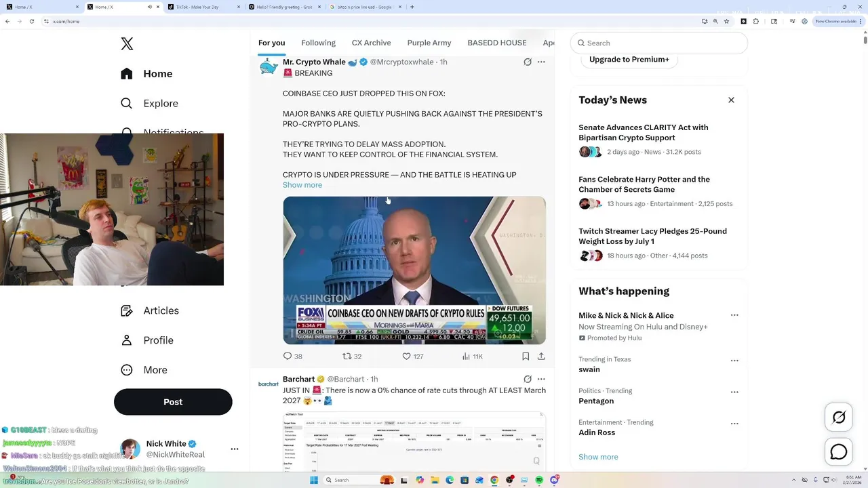868x488 pixels.
Task: Bookmark this page with star icon
Action: coord(726,21)
